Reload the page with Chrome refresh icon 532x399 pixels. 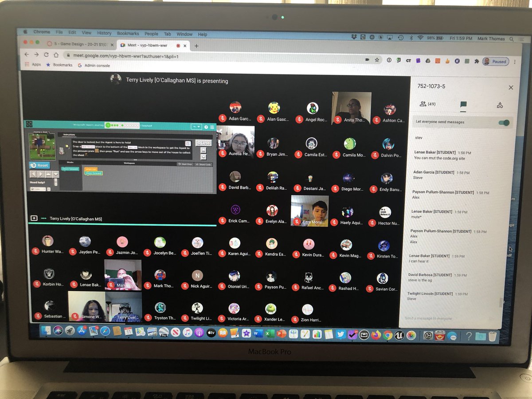tap(47, 55)
